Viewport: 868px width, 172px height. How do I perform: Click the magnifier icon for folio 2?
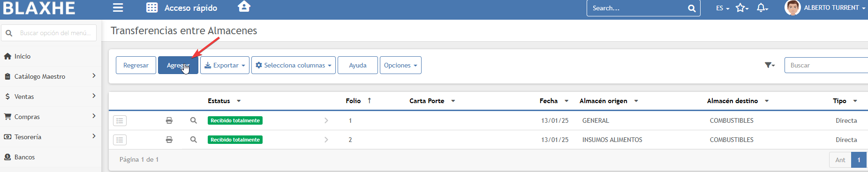(193, 140)
